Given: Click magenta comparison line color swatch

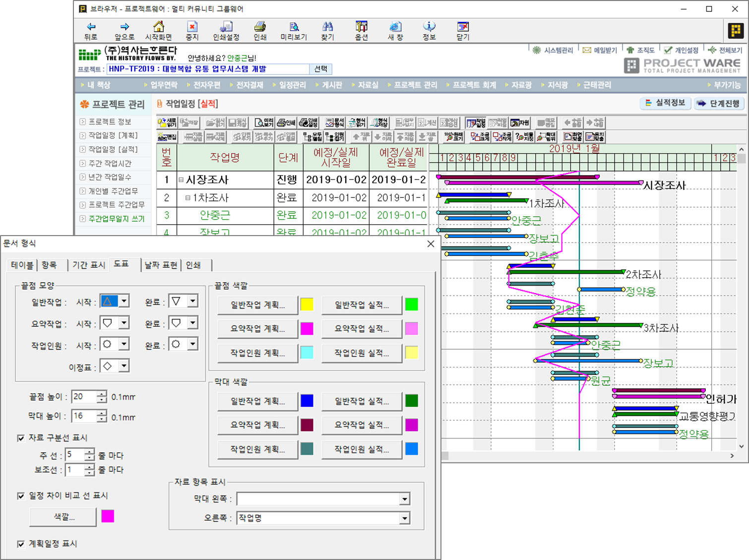Looking at the screenshot, I should coord(108,516).
